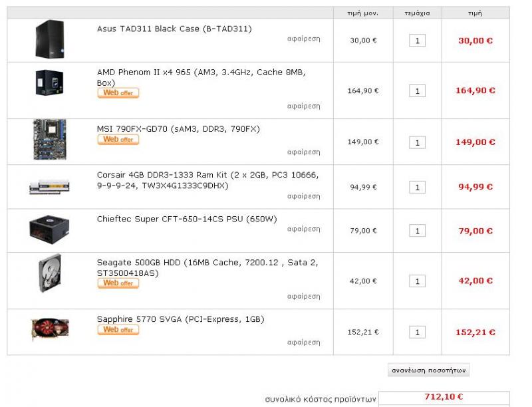Open the Chieftec PSU product image
532x407 pixels.
point(49,229)
